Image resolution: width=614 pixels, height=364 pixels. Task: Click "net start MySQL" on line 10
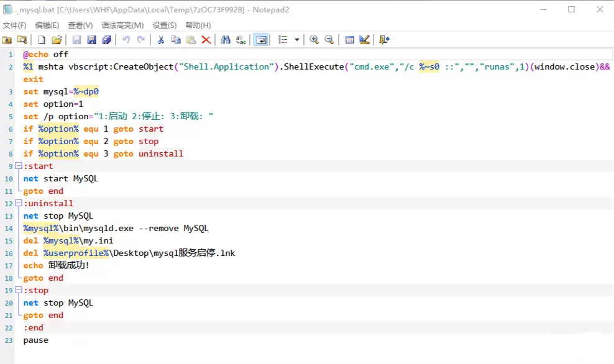pos(61,178)
